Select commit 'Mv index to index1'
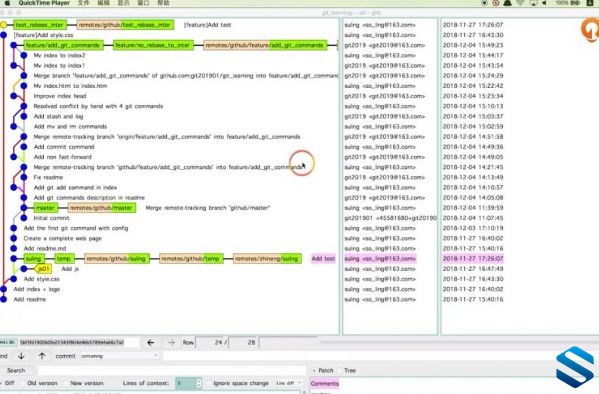This screenshot has width=599, height=394. pos(59,65)
